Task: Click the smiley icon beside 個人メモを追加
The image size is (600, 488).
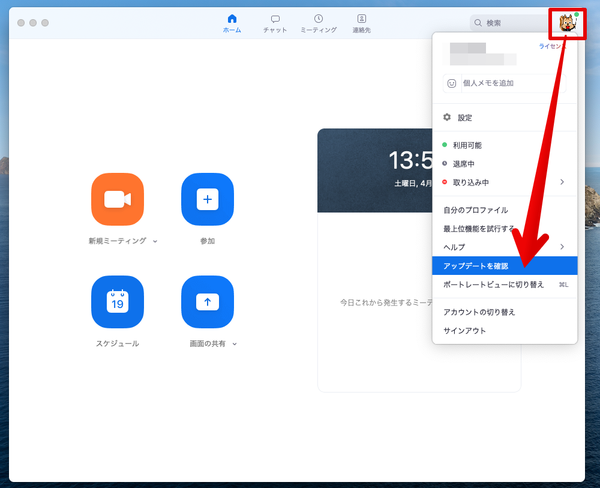Action: click(x=452, y=84)
